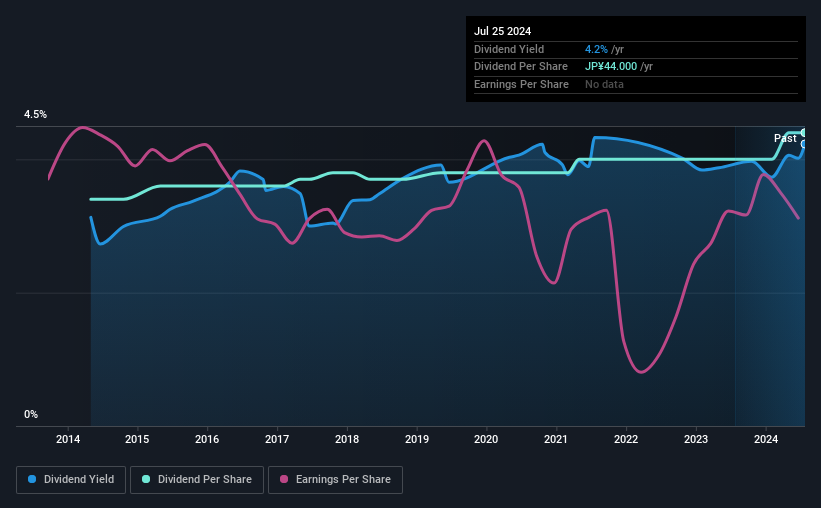Screen dimensions: 821x508
Task: Click the tooltip Earnings Per Share row label
Action: click(522, 84)
